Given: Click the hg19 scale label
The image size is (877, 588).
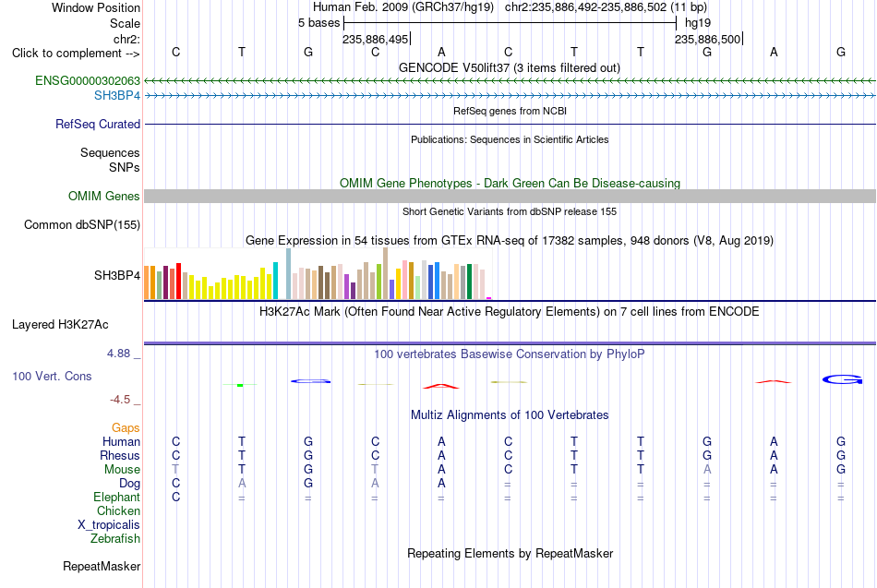Looking at the screenshot, I should pyautogui.click(x=698, y=23).
